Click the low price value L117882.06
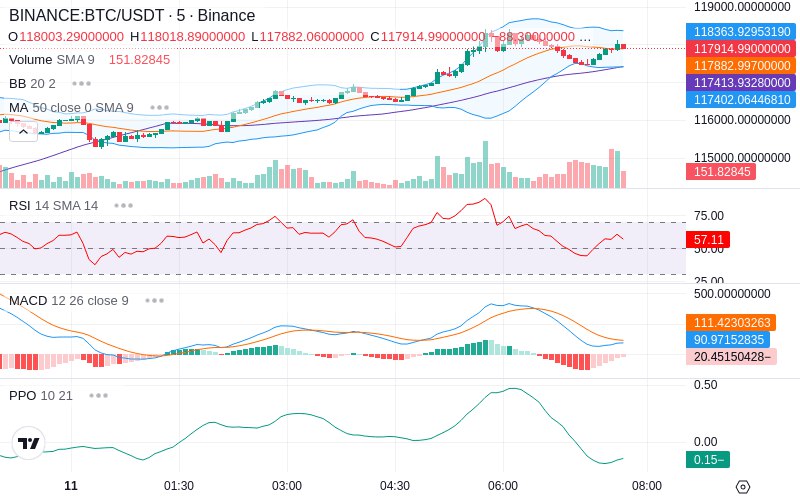The height and width of the screenshot is (500, 800). pyautogui.click(x=308, y=37)
